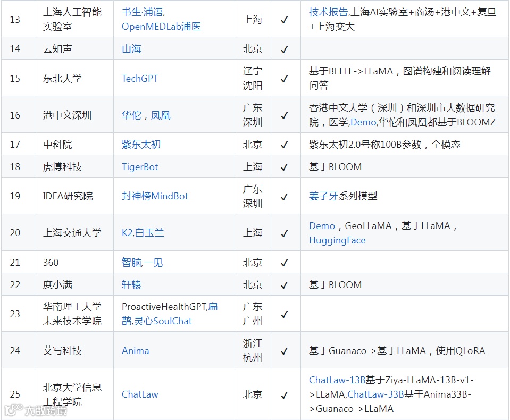
Task: Follow the 轩辕 model link
Action: [x=131, y=285]
